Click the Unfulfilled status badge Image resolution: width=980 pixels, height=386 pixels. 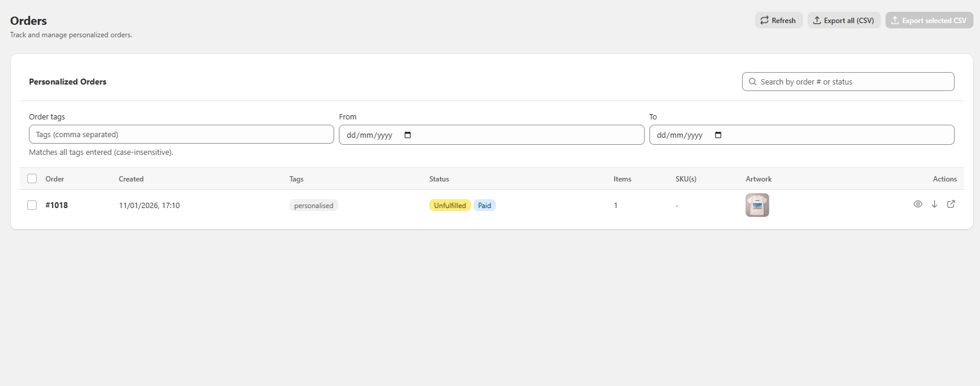(450, 206)
